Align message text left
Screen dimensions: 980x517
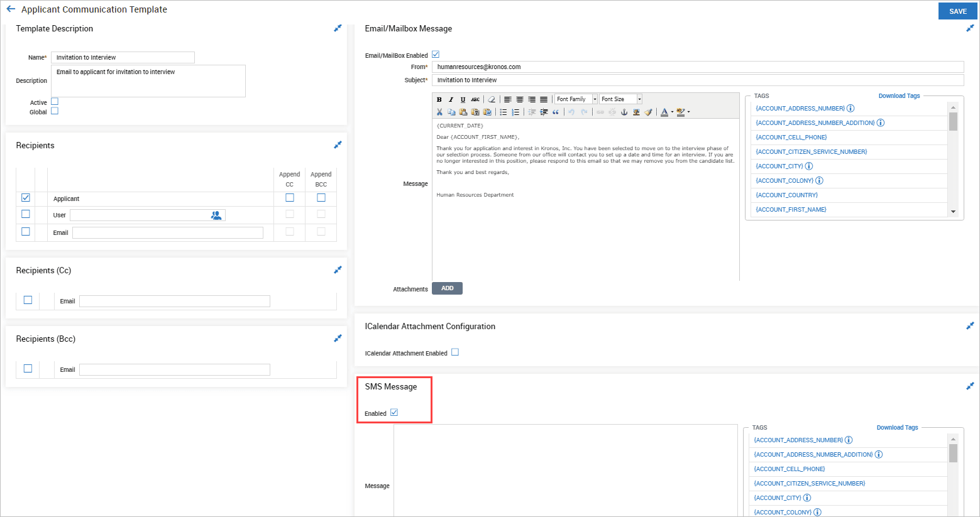click(508, 99)
